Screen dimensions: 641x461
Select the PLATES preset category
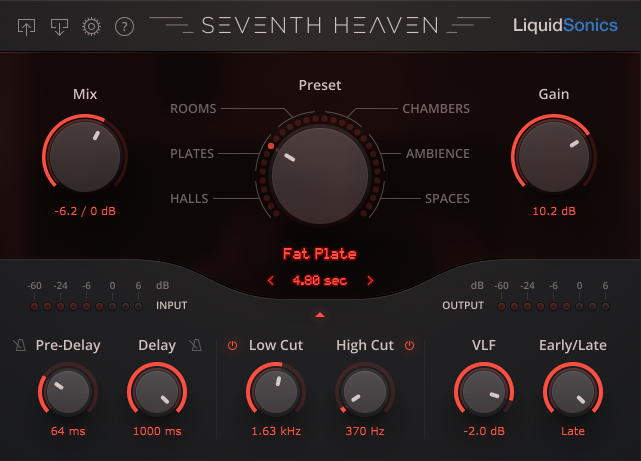point(192,154)
